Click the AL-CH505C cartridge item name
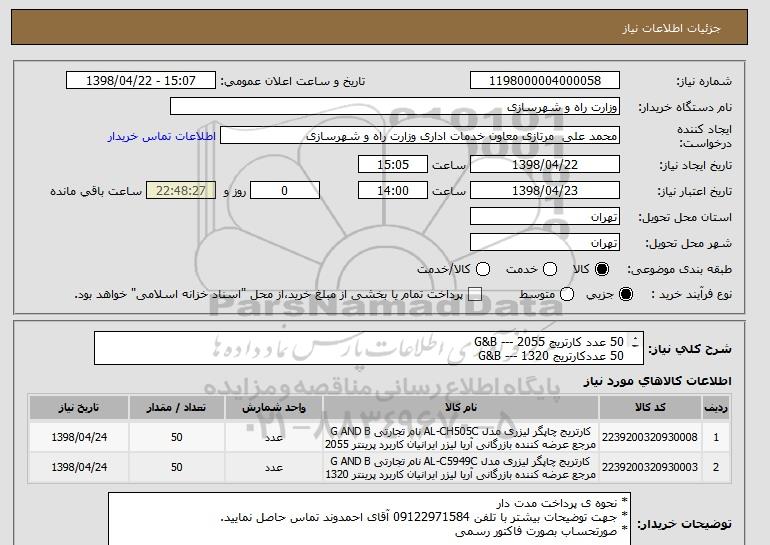 (x=461, y=437)
